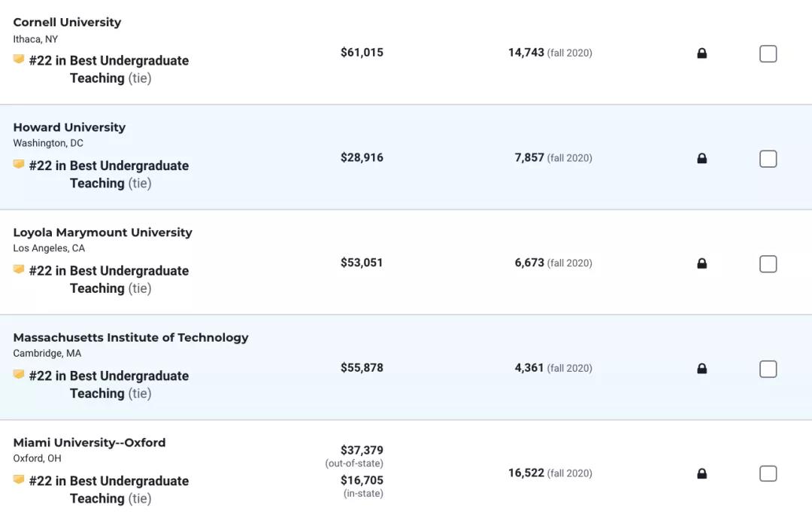Click Miami University's #22 Best Undergraduate Teaching ranking
This screenshot has height=523, width=812.
109,489
